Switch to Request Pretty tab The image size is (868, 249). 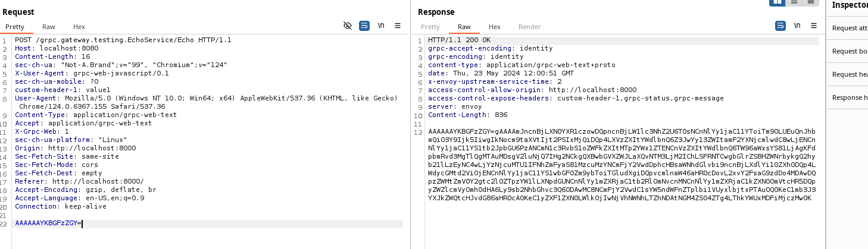[15, 27]
